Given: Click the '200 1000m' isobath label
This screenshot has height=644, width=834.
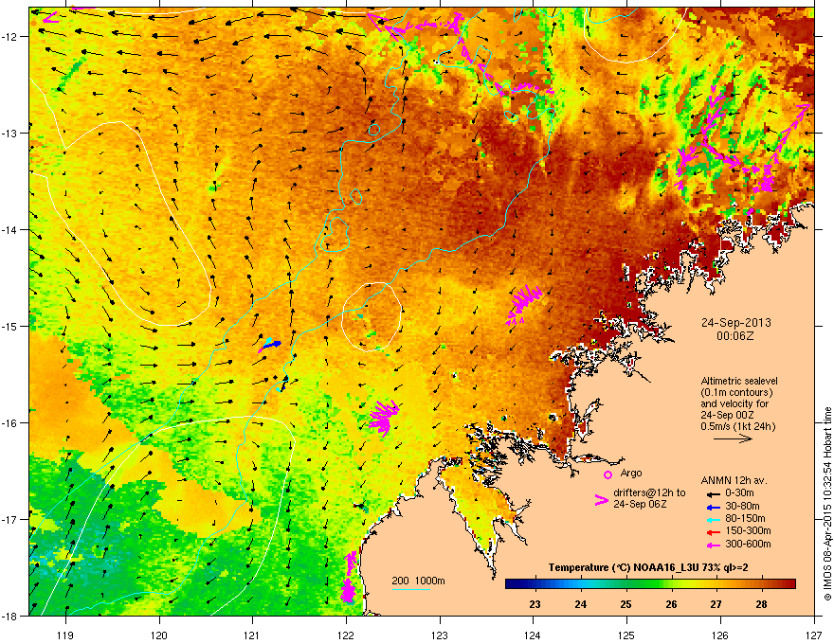Looking at the screenshot, I should click(419, 581).
